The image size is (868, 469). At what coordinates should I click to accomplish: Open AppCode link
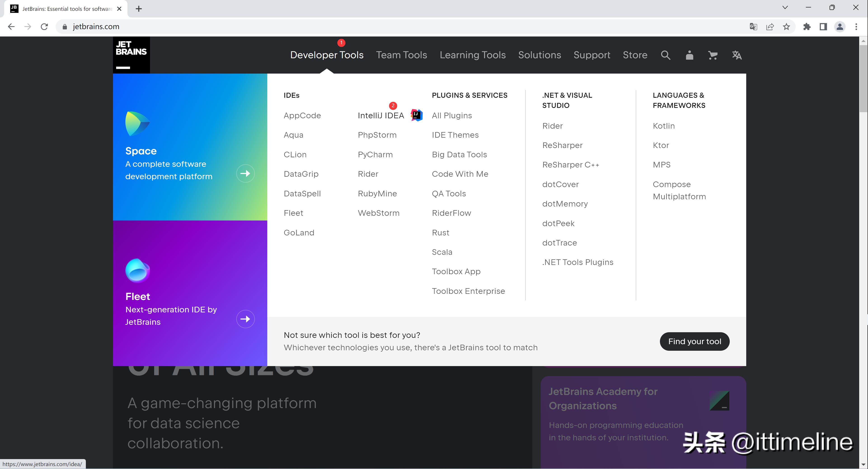(302, 116)
